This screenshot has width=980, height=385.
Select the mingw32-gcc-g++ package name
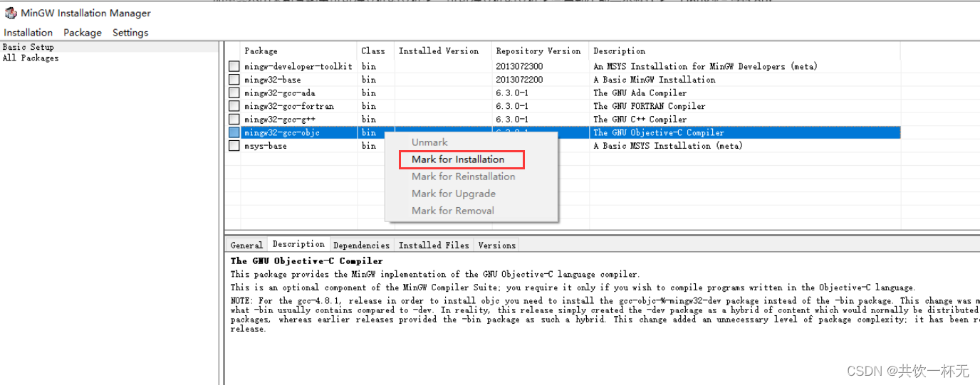coord(280,119)
